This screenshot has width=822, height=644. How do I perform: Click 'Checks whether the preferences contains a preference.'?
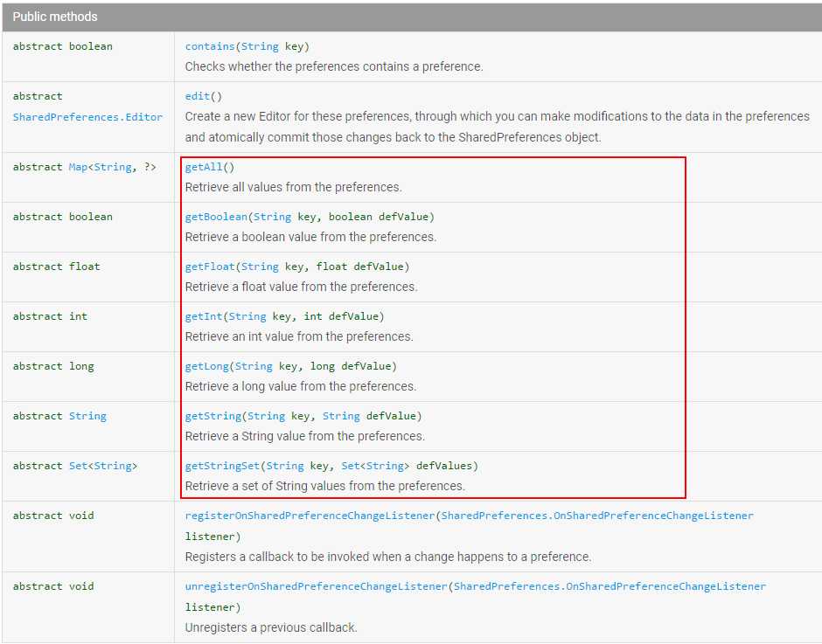point(334,66)
